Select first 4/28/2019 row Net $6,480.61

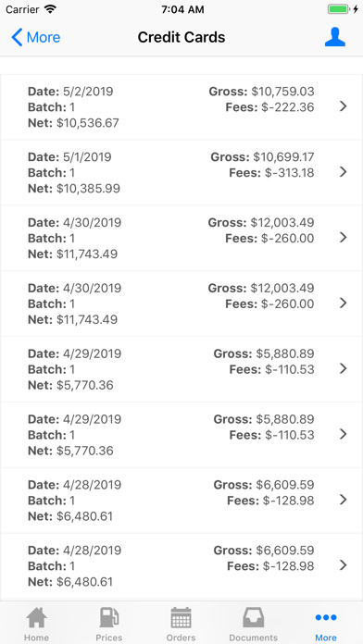click(x=181, y=501)
